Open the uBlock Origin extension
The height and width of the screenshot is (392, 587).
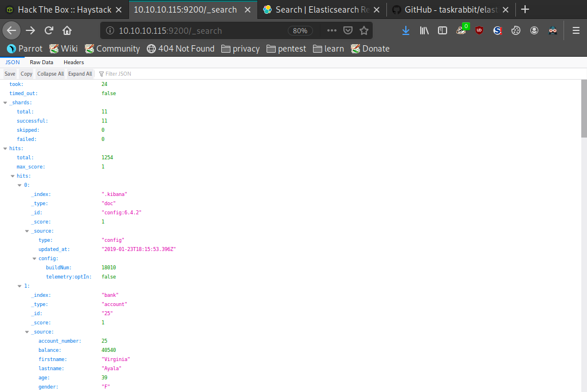479,30
